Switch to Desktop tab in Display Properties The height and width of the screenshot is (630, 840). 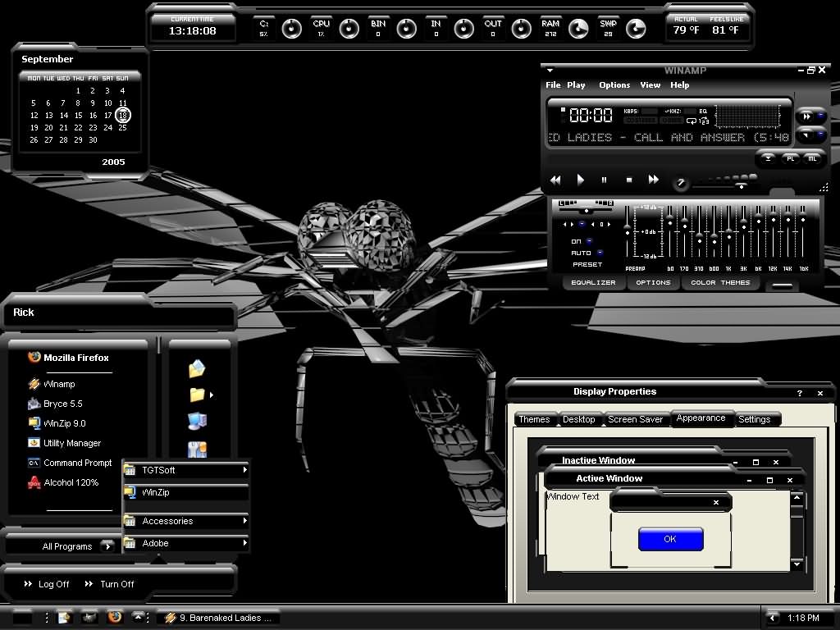[x=578, y=419]
